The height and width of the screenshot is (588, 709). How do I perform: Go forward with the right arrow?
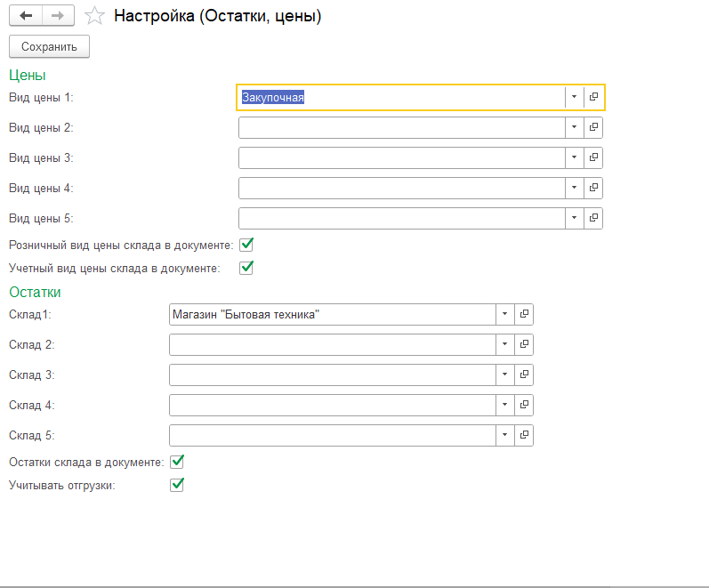pyautogui.click(x=58, y=16)
